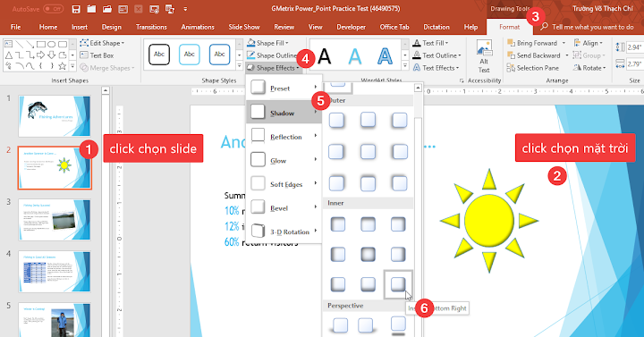Click the Open folder icon in quick access toolbar
Image resolution: width=644 pixels, height=337 pixels.
106,9
